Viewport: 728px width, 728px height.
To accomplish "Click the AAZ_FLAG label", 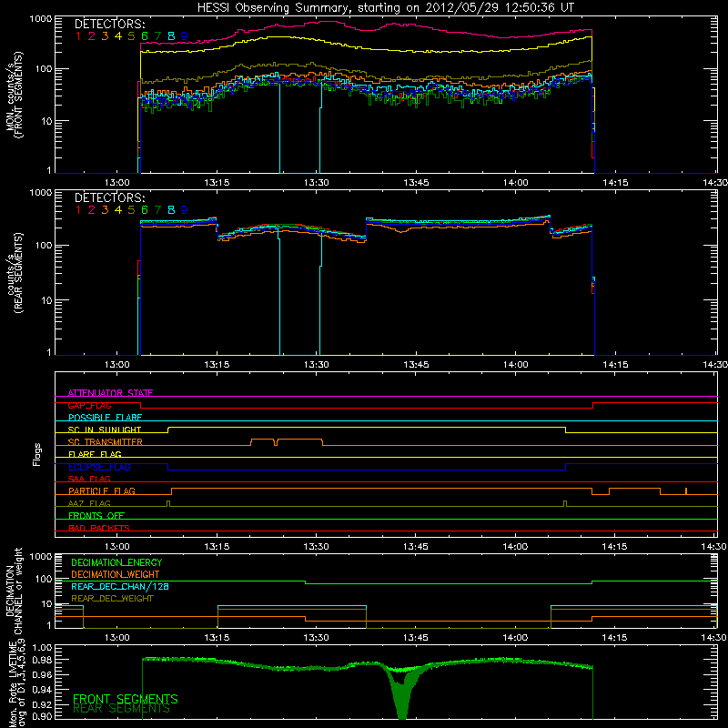I will [x=89, y=503].
